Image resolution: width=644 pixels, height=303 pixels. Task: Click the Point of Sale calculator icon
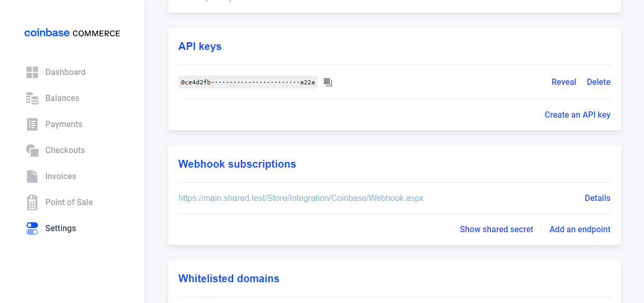pyautogui.click(x=32, y=203)
